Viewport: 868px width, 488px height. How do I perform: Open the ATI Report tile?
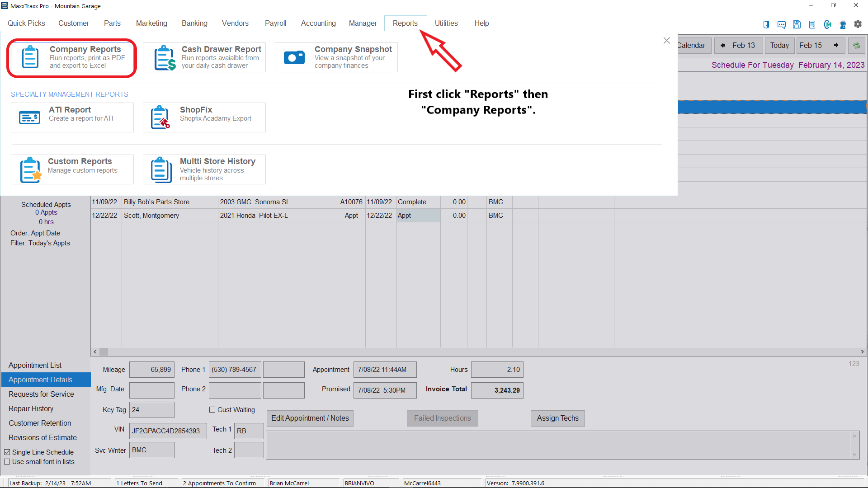[x=72, y=117]
